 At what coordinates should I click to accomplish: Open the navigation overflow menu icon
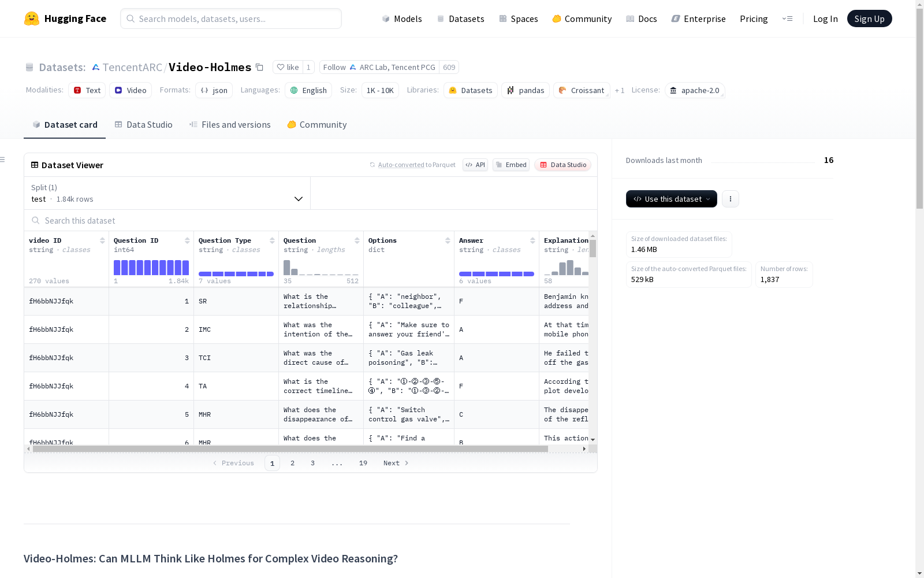point(787,18)
